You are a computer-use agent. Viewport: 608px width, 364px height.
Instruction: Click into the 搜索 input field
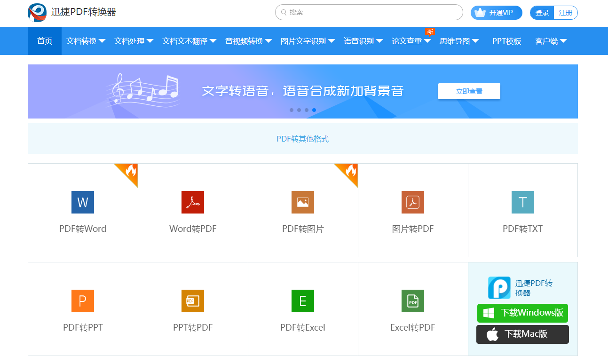click(369, 12)
